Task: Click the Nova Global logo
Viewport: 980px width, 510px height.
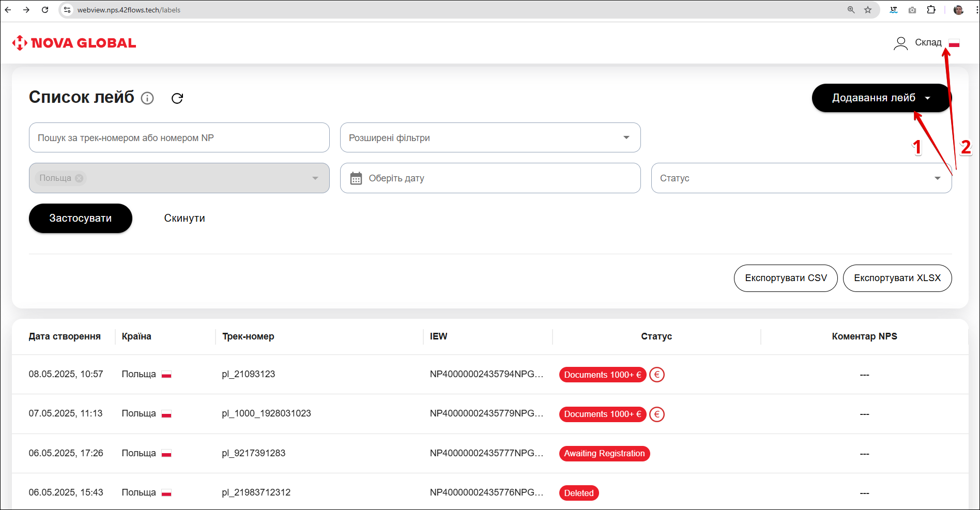Action: click(x=74, y=43)
